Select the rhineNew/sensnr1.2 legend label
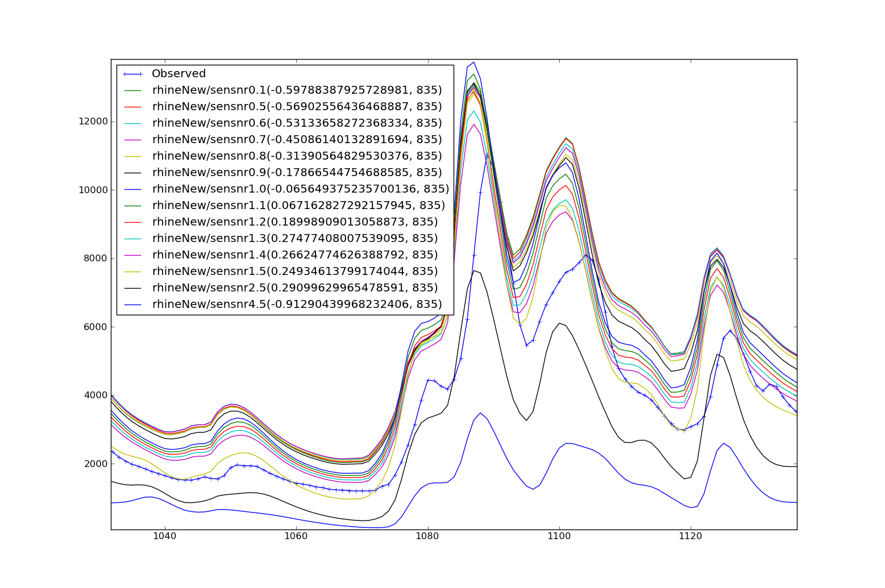This screenshot has height=588, width=885. (x=295, y=222)
